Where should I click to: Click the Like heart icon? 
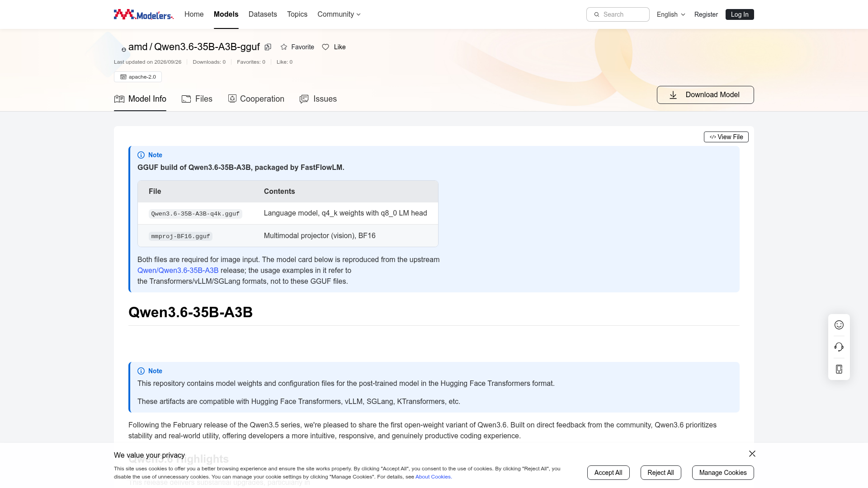point(325,47)
